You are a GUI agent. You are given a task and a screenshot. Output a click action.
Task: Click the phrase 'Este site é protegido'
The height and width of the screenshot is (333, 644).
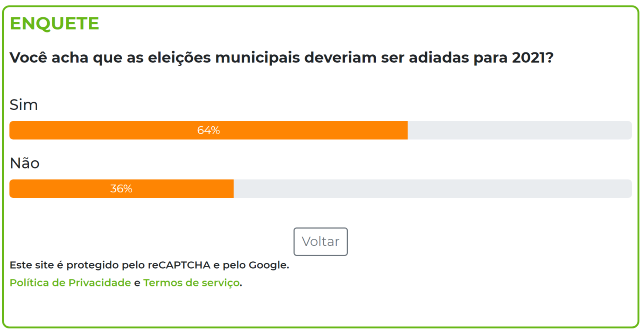(64, 265)
